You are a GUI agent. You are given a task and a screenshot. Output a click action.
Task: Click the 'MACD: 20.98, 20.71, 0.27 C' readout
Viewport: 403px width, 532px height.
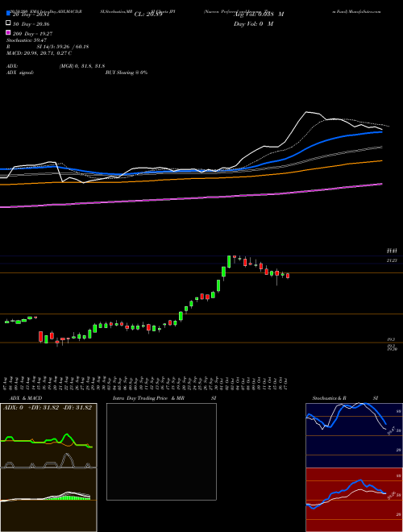[x=39, y=53]
